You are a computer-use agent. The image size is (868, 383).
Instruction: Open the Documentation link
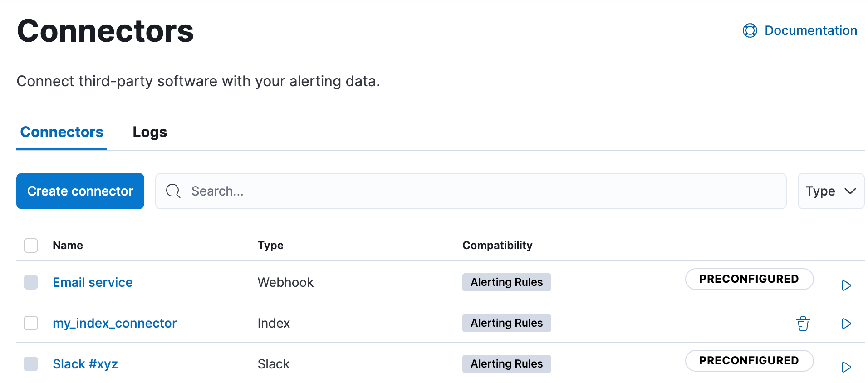[810, 30]
